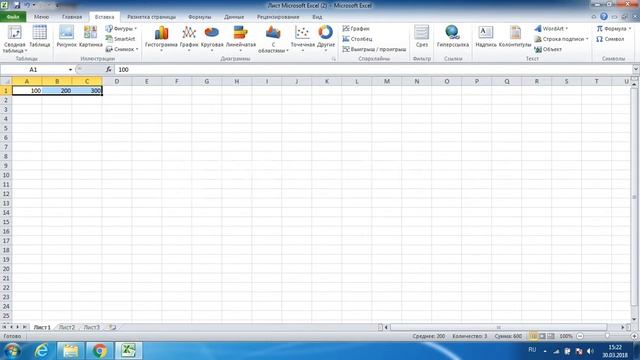The width and height of the screenshot is (640, 360).
Task: Open Google Chrome from the taskbar
Action: 99,351
